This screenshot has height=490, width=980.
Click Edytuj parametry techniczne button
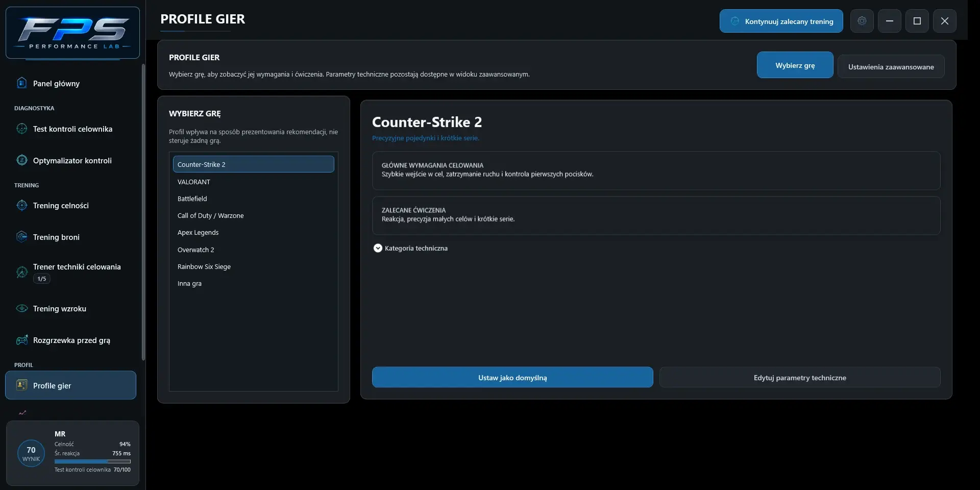800,377
